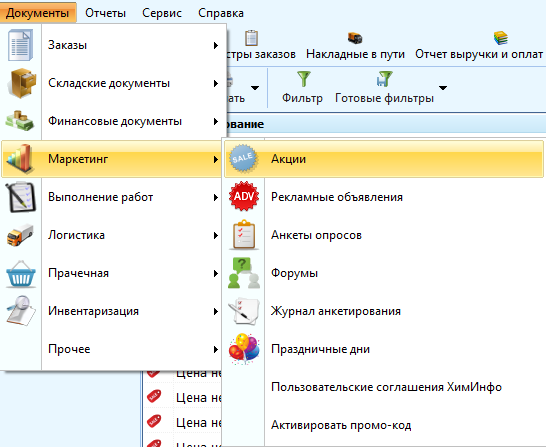This screenshot has height=447, width=546.
Task: Click the Складские документы cabinet icon
Action: coord(22,83)
